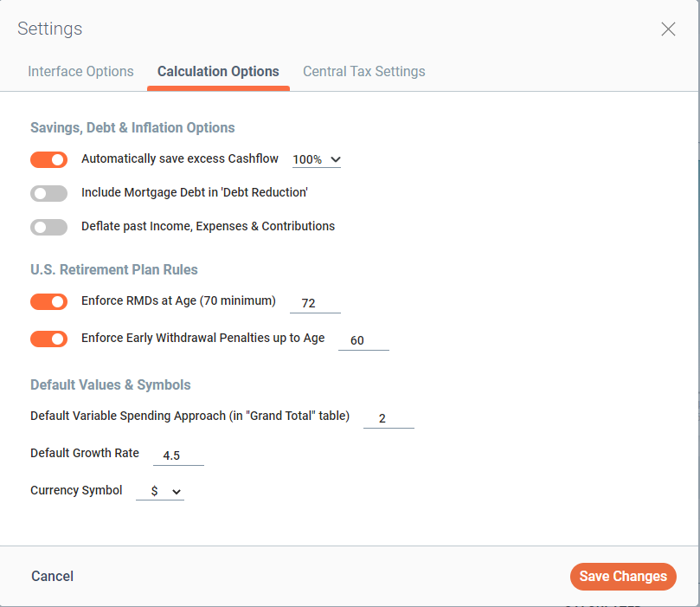Click Cancel to discard changes
Image resolution: width=700 pixels, height=607 pixels.
tap(52, 577)
